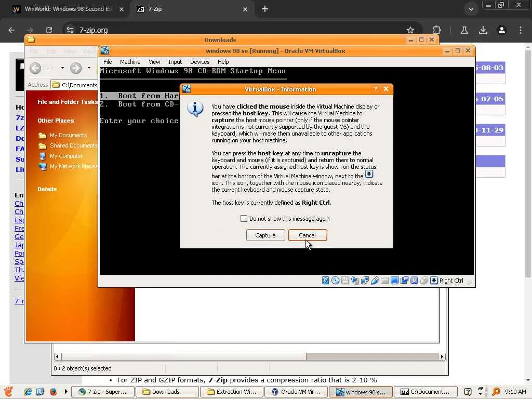Screen dimensions: 532x399
Task: Open the Help menu in VirtualBox
Action: tap(223, 62)
